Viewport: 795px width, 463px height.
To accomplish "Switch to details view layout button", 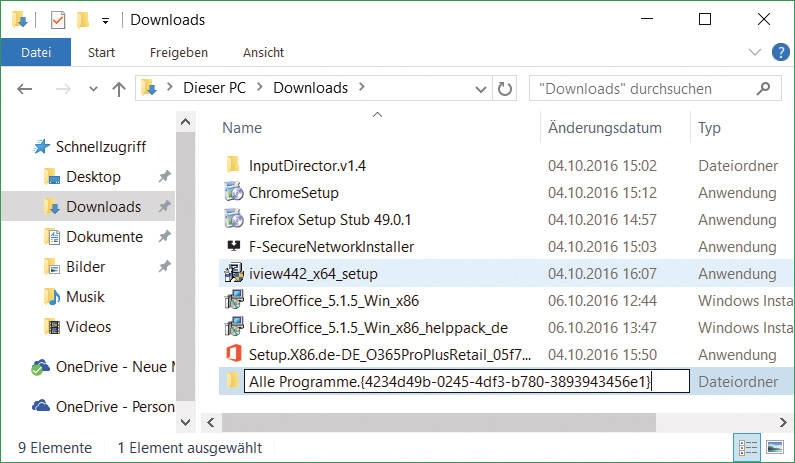I will pyautogui.click(x=748, y=448).
